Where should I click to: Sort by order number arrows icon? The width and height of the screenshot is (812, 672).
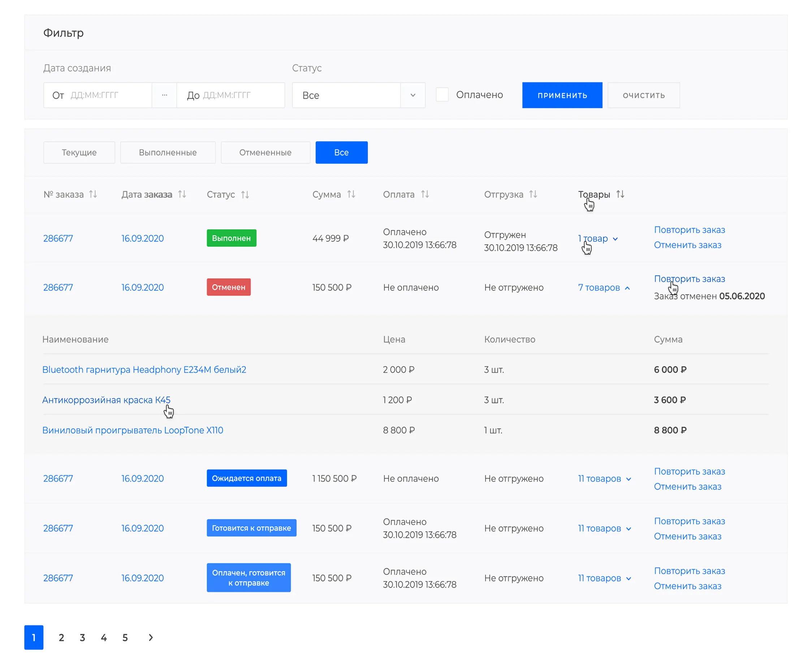click(x=93, y=194)
